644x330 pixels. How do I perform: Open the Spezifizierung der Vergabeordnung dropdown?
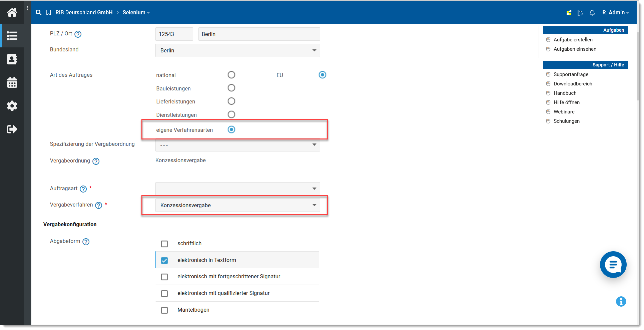pyautogui.click(x=238, y=145)
